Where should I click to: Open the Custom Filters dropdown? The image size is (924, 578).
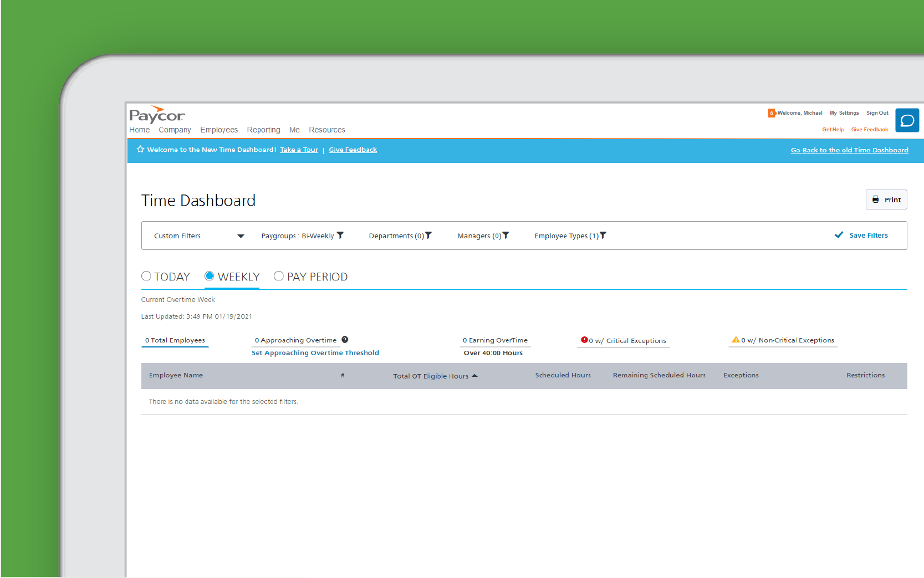199,236
